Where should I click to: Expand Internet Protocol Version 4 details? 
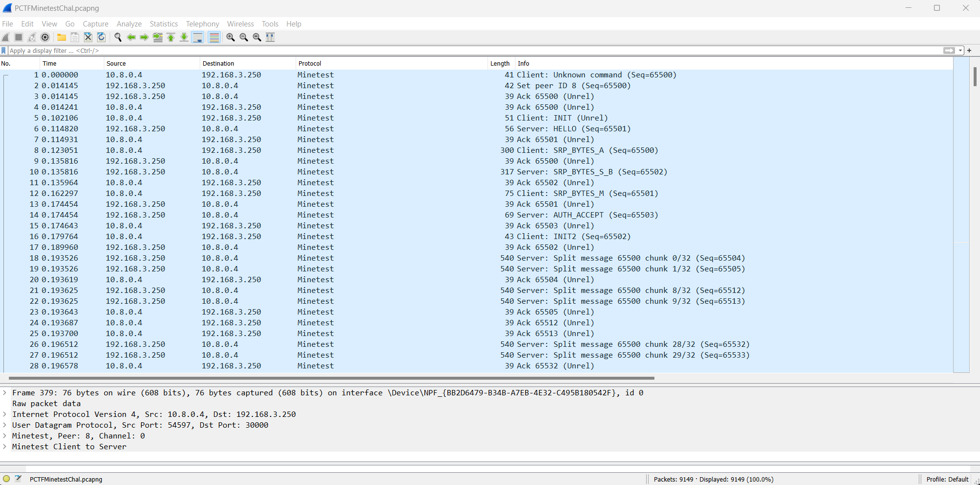point(5,414)
